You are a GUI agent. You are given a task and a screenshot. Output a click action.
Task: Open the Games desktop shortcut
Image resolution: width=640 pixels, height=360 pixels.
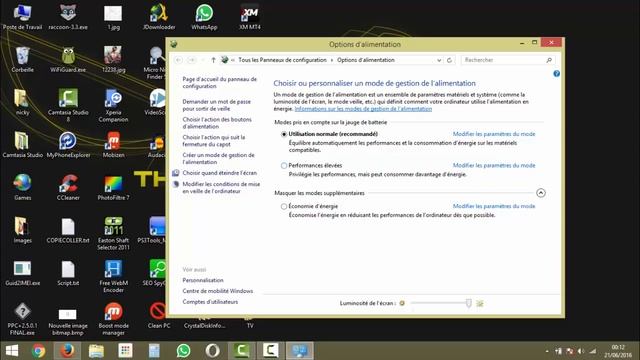click(22, 187)
